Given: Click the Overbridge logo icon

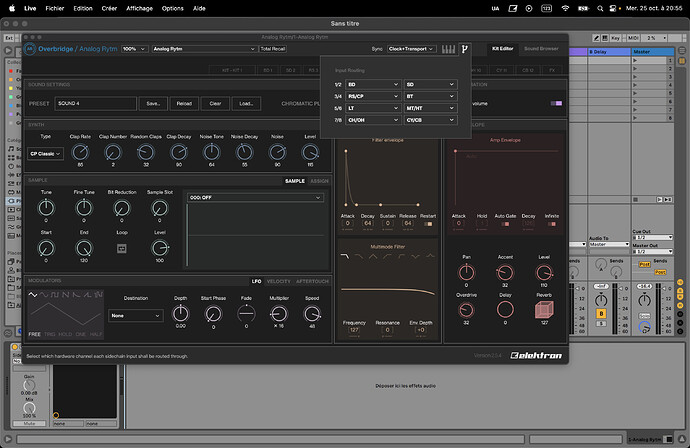Looking at the screenshot, I should (31, 48).
